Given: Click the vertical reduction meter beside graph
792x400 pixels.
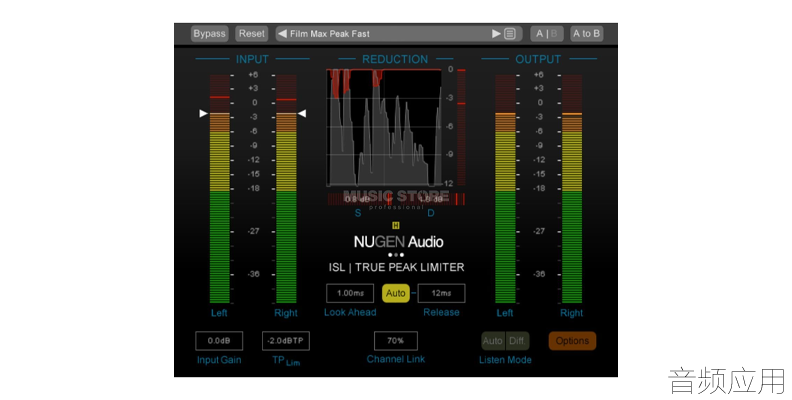Looking at the screenshot, I should (461, 128).
